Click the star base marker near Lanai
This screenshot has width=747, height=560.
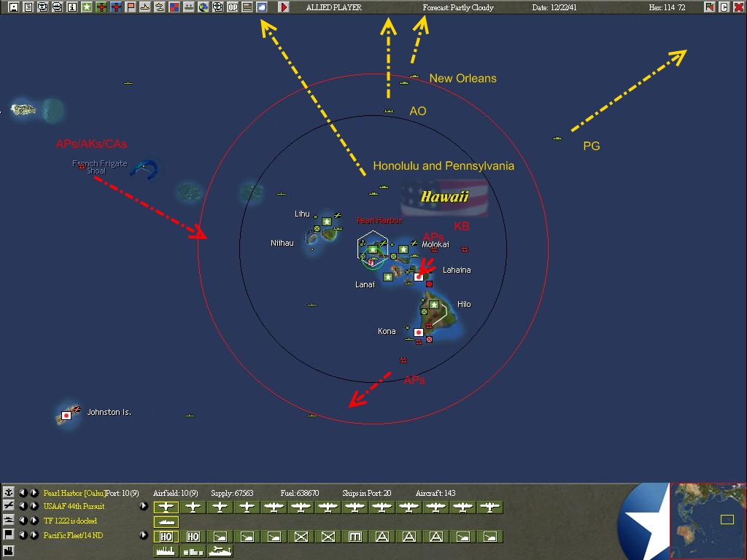point(388,276)
